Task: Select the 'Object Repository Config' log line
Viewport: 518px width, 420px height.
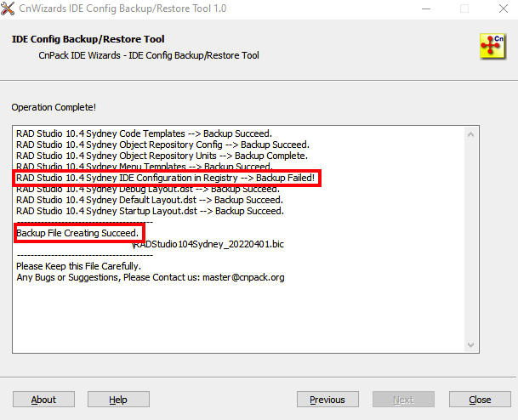Action: tap(162, 145)
